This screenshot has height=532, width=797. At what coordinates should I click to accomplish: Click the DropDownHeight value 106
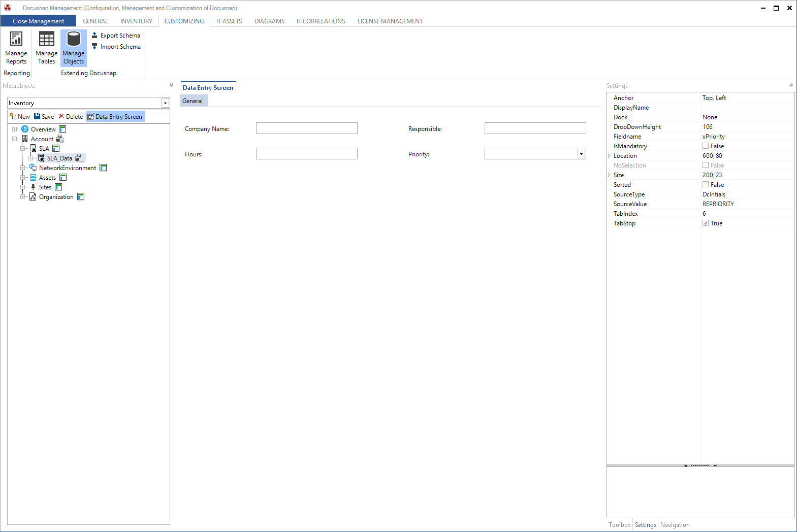click(x=707, y=126)
